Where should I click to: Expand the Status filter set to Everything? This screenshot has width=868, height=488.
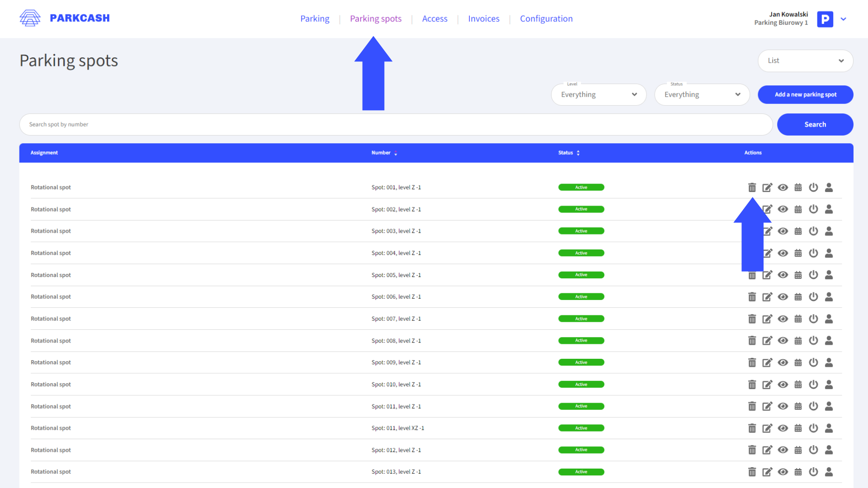702,94
